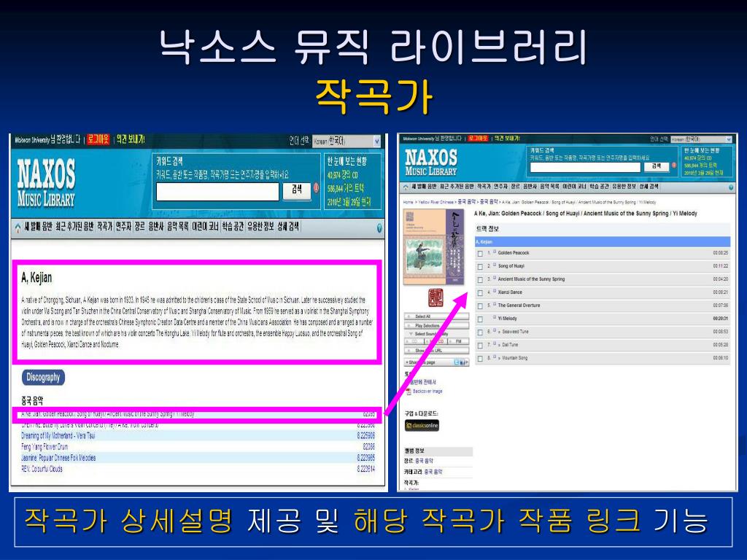Click 카테고리 중국 음악 category link
747x560 pixels.
(x=433, y=472)
